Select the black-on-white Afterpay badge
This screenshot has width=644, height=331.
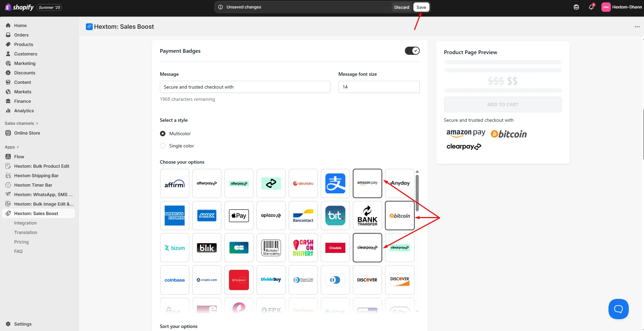coord(207,183)
